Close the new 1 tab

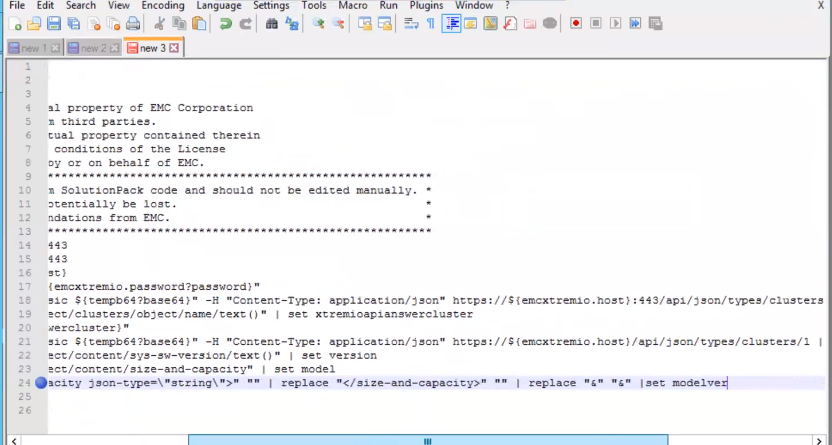tap(55, 48)
